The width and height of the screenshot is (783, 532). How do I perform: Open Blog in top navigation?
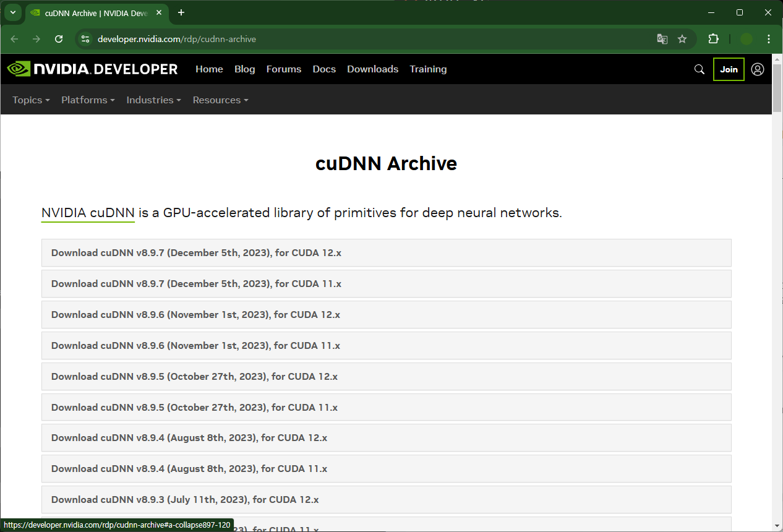tap(245, 69)
